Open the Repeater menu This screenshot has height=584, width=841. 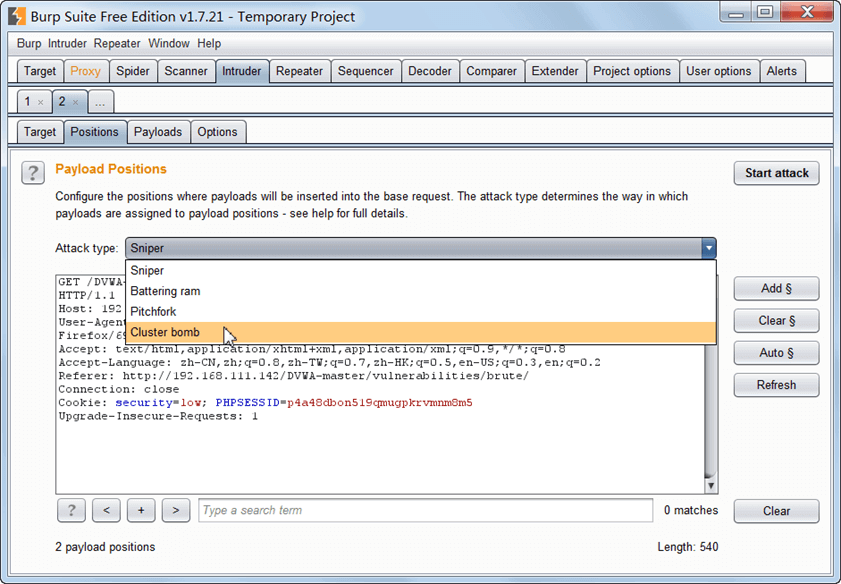point(117,43)
